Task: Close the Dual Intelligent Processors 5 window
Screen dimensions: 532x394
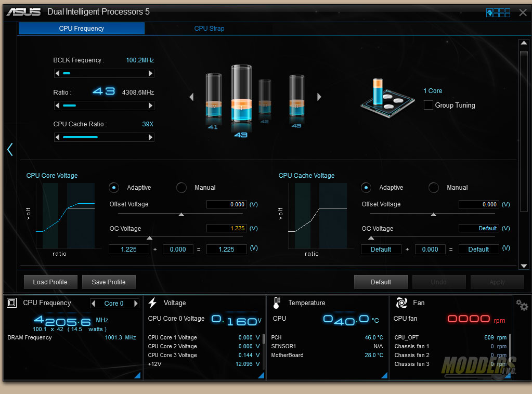Action: click(523, 13)
